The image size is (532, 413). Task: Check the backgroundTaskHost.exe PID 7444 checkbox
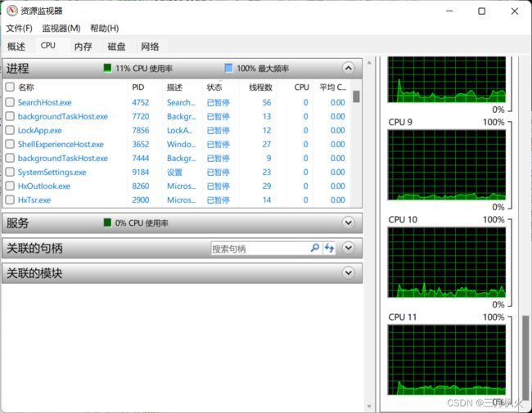coord(10,158)
